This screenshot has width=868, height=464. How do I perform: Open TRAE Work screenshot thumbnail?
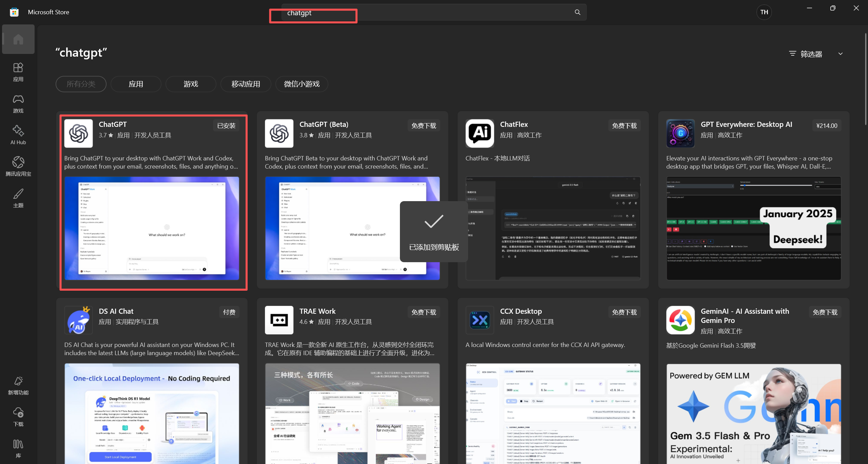coord(352,413)
